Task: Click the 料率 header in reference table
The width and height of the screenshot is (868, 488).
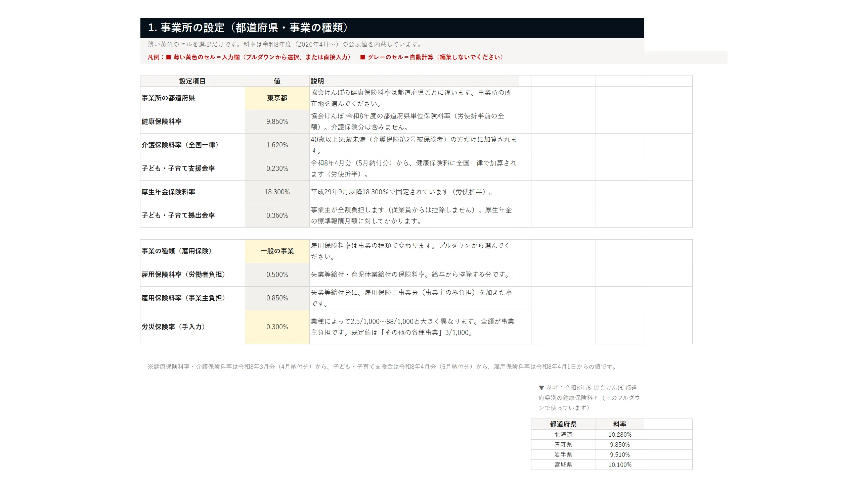Action: click(620, 424)
